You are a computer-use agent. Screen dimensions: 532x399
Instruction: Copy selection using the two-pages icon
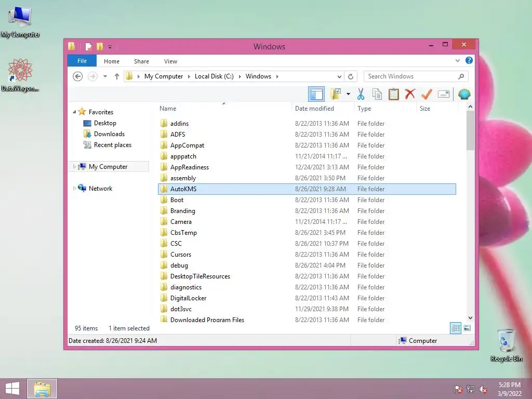coord(377,94)
